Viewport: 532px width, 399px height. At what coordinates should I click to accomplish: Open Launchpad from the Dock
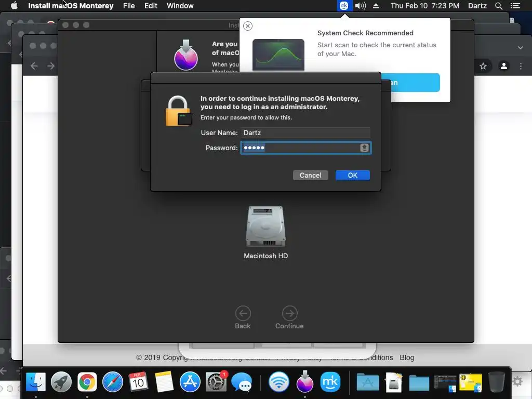[x=61, y=382]
